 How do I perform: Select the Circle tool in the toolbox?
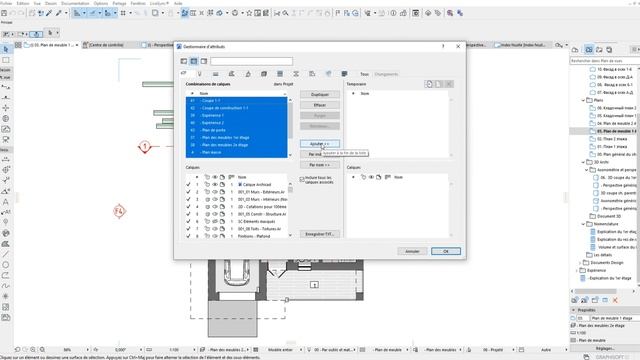6,265
